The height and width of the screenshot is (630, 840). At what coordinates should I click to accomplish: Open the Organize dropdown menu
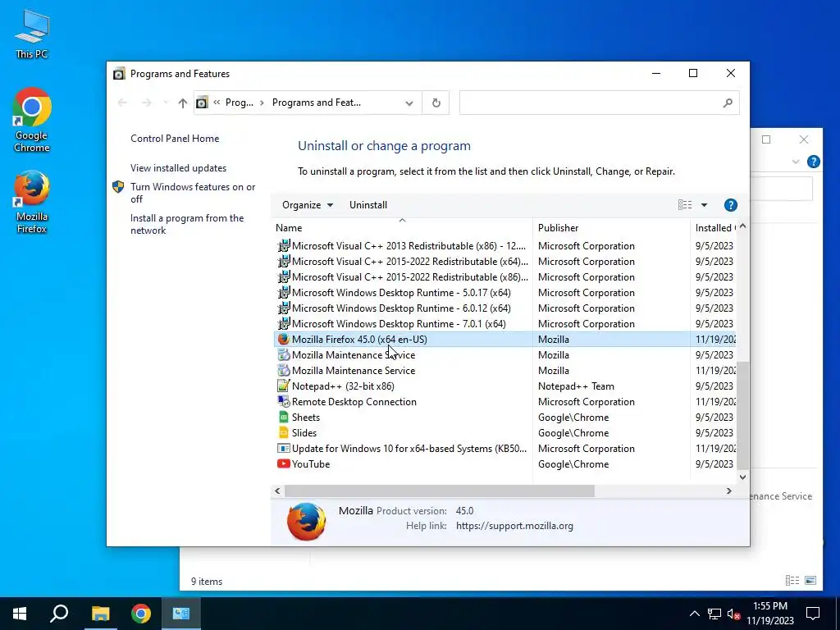(x=308, y=204)
